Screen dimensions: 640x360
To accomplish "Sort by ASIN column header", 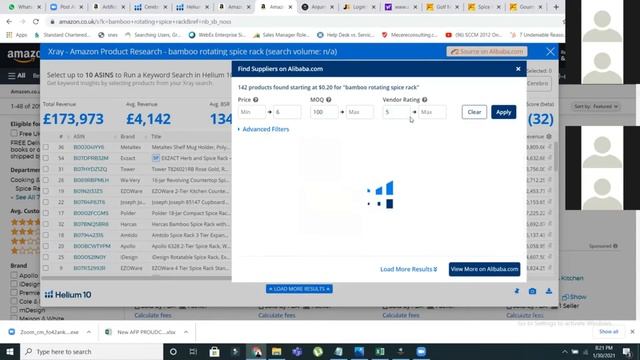I will 79,136.
